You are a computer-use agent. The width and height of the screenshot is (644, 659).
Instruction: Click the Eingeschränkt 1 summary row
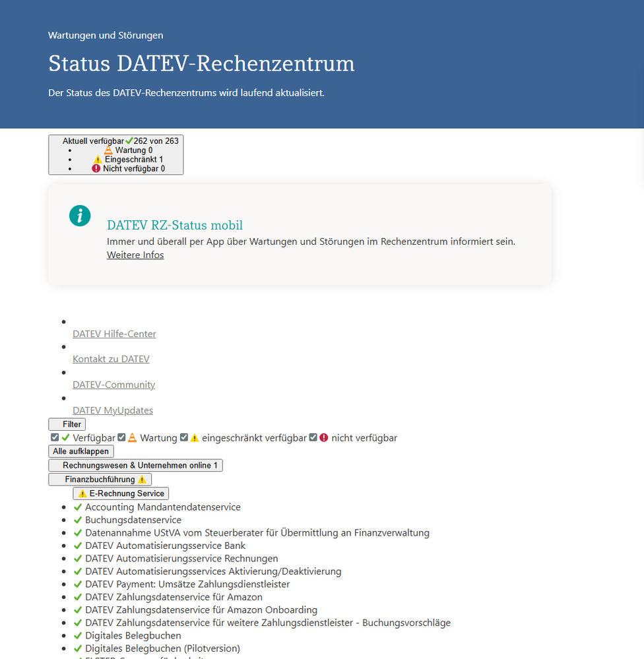coord(128,160)
